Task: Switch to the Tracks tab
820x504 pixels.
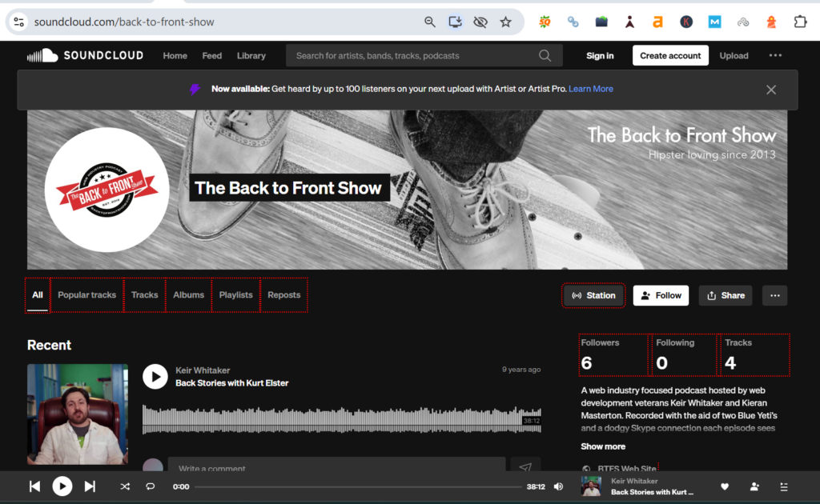Action: 144,295
